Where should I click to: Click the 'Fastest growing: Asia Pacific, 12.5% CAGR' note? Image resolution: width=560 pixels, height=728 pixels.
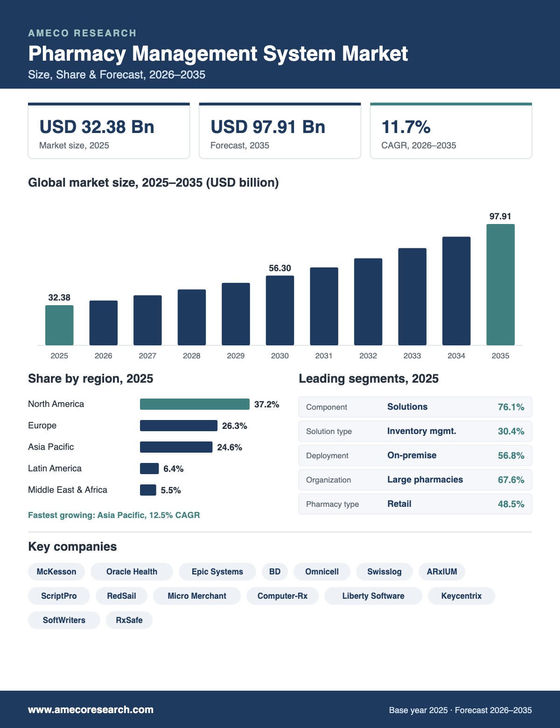tap(114, 515)
